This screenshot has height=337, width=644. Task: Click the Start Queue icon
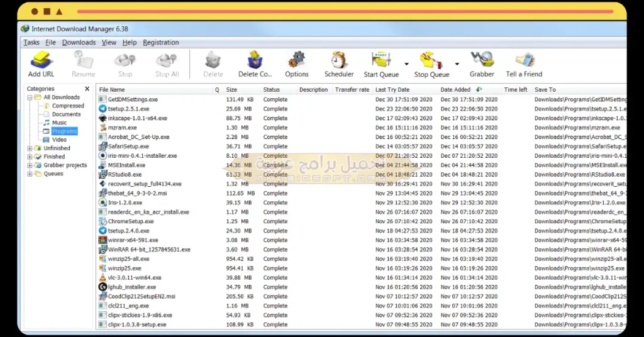coord(381,60)
